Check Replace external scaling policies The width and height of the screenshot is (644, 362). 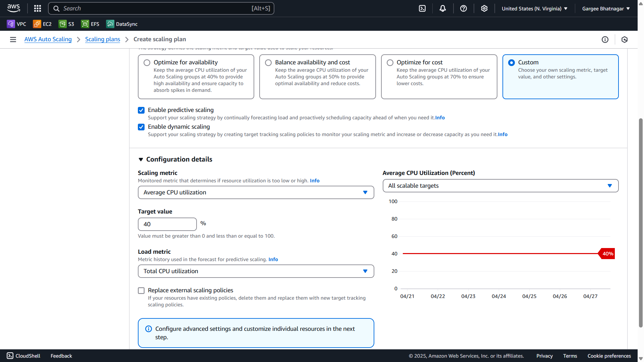(x=141, y=291)
